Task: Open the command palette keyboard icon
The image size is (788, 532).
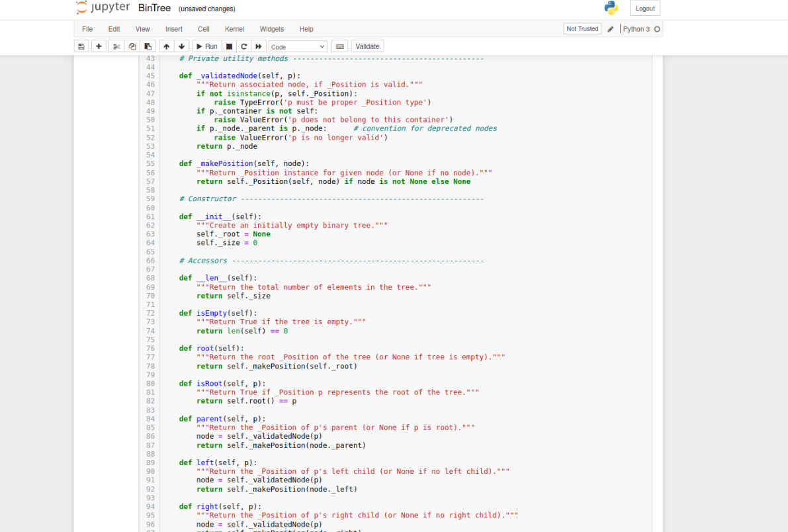Action: [x=339, y=46]
